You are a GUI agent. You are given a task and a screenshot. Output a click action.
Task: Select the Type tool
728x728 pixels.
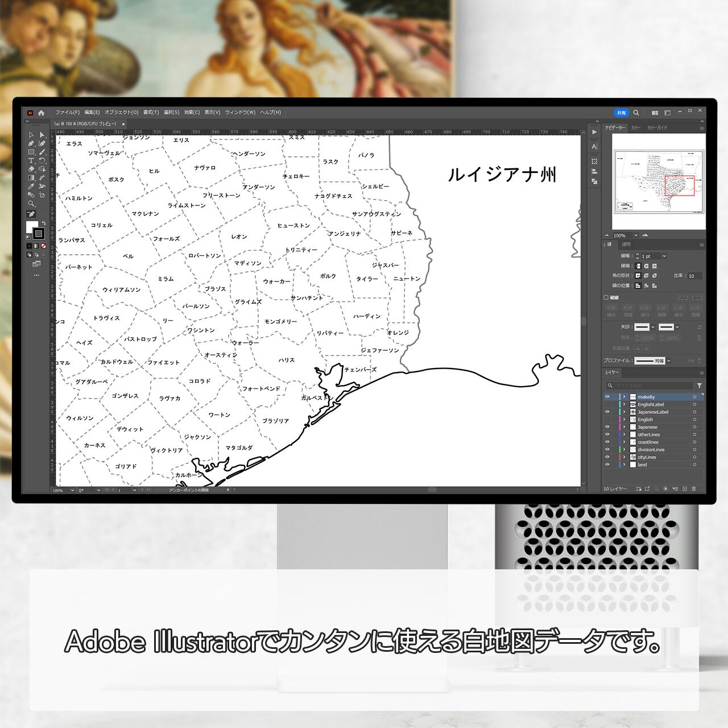[x=31, y=161]
